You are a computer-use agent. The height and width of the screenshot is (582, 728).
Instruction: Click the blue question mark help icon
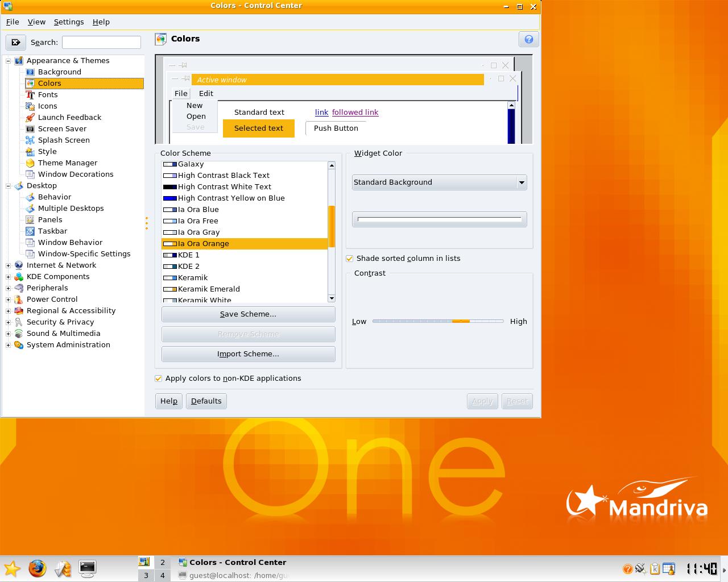point(528,39)
